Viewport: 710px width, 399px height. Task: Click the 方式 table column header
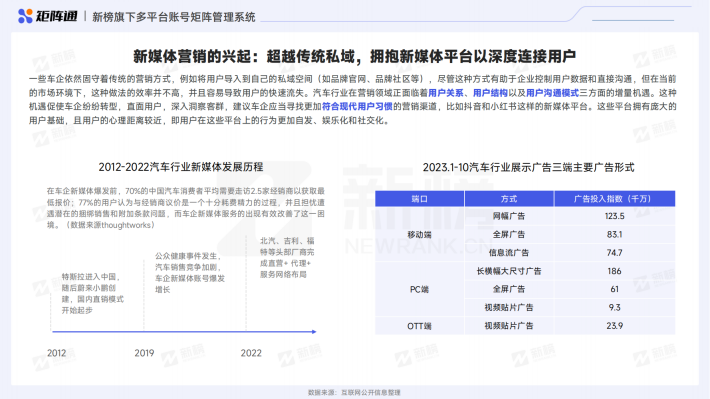coord(509,199)
